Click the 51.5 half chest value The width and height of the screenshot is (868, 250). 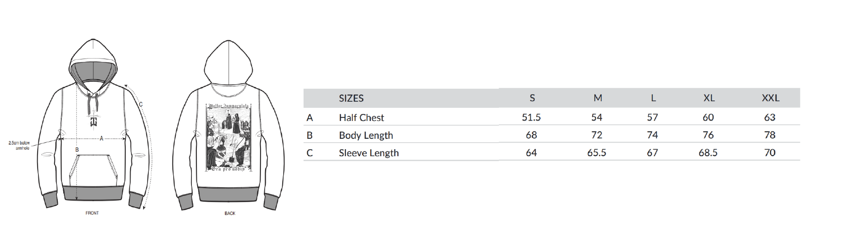531,117
